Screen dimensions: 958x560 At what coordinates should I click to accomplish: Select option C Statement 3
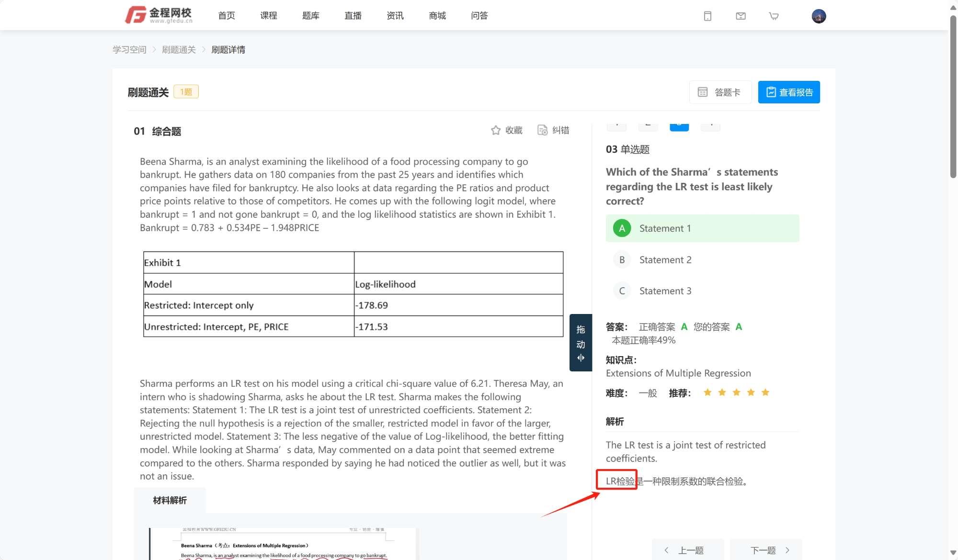point(665,291)
